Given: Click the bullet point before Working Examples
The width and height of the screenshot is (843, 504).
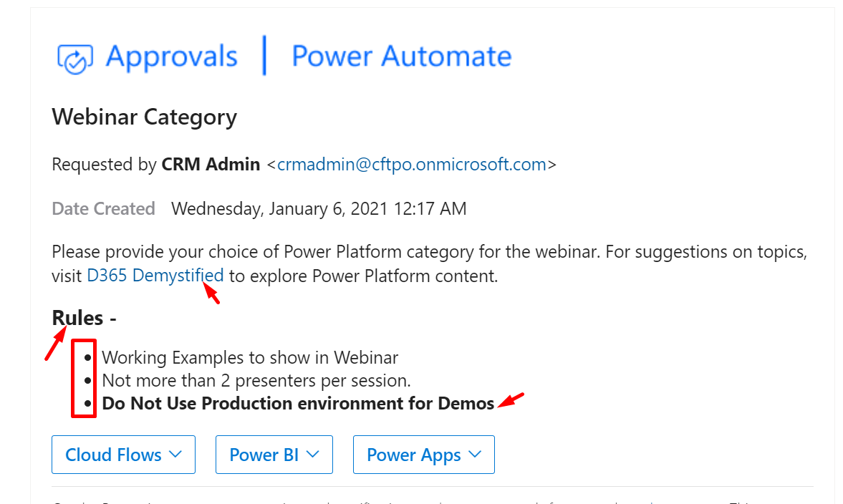Looking at the screenshot, I should pyautogui.click(x=87, y=357).
